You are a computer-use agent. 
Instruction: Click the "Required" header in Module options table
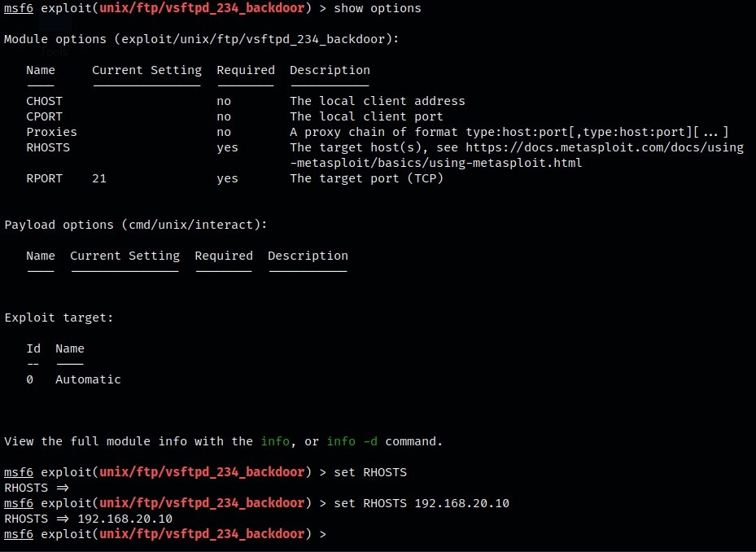point(246,70)
